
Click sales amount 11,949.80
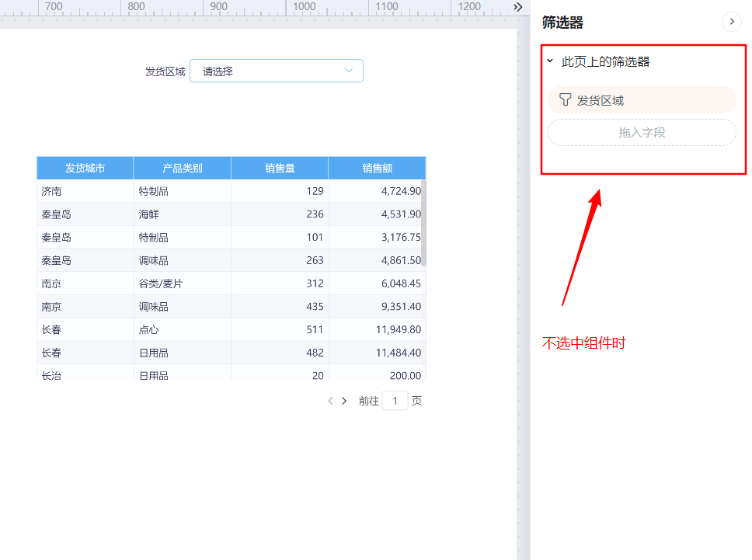(x=399, y=330)
